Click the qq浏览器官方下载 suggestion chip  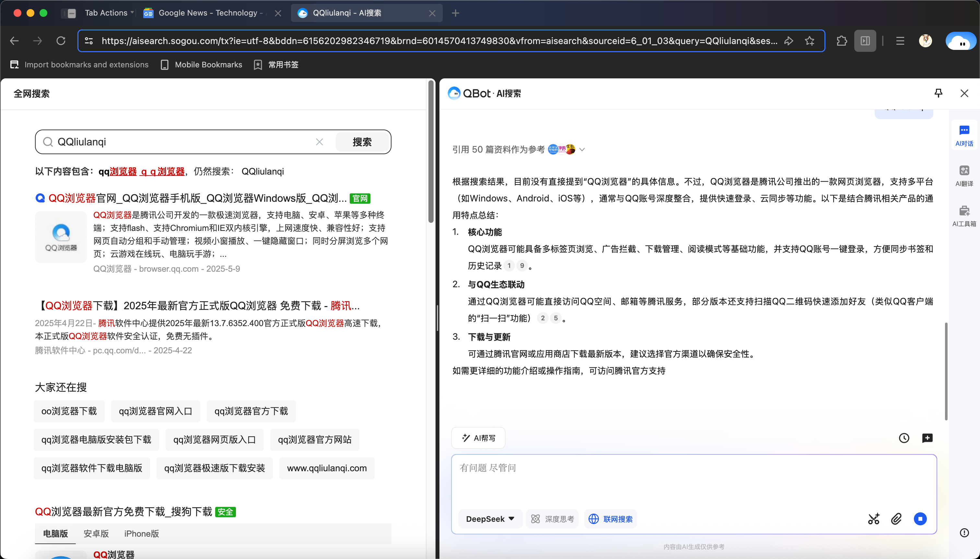click(x=251, y=411)
